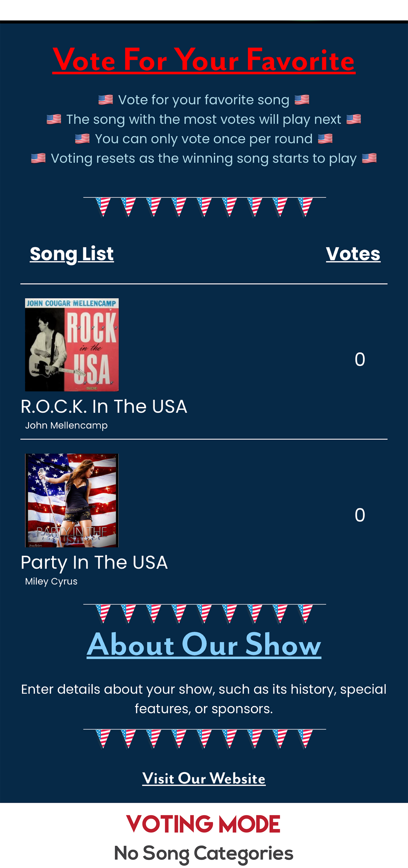The width and height of the screenshot is (408, 868).
Task: Open the Visit Our Website link
Action: [204, 778]
